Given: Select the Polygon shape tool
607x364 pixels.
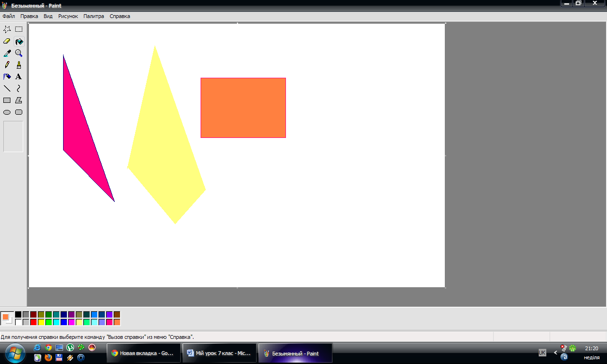Looking at the screenshot, I should [19, 100].
